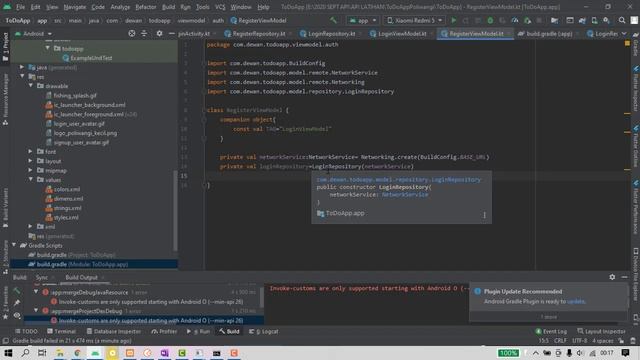Collapse the drawable folder
Viewport: 640px width, 360px height.
pos(31,86)
